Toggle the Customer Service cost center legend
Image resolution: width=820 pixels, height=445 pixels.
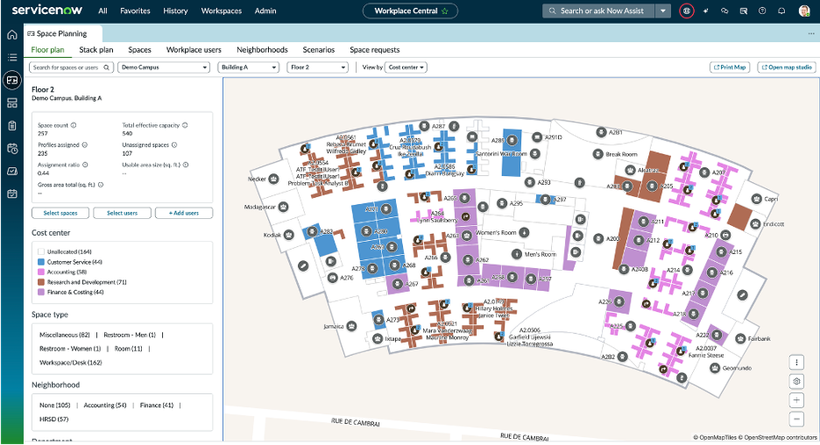(70, 262)
